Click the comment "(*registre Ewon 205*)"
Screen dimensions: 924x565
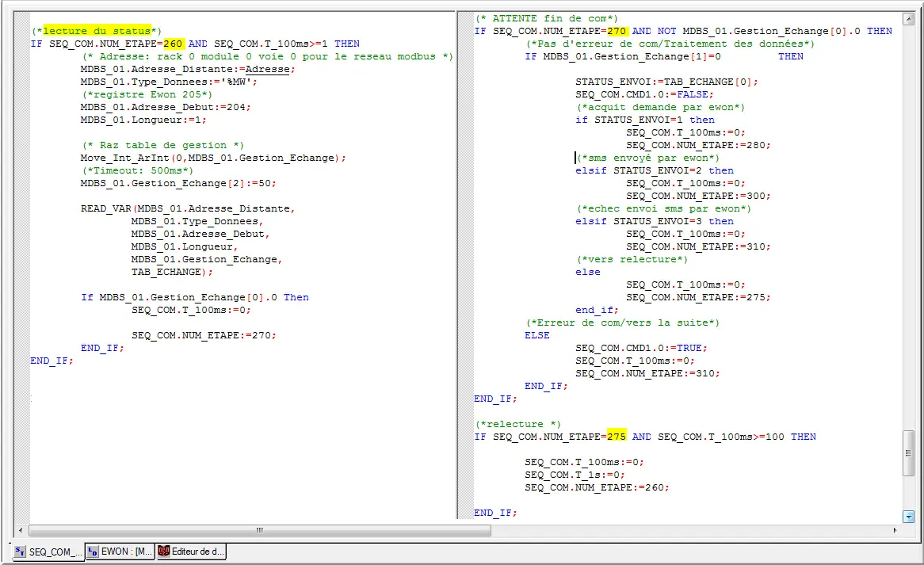click(x=147, y=94)
